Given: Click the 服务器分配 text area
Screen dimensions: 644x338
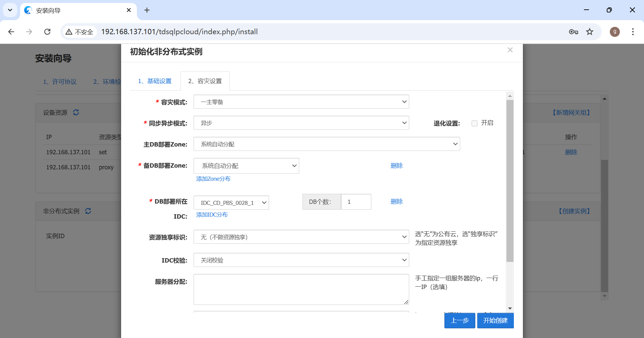Looking at the screenshot, I should [x=301, y=289].
